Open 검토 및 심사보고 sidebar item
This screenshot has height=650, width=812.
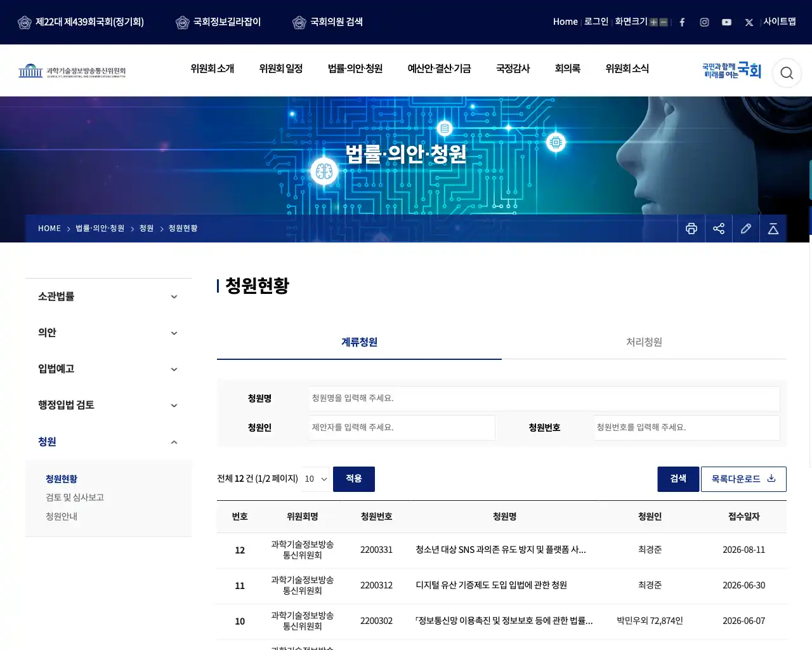coord(75,498)
